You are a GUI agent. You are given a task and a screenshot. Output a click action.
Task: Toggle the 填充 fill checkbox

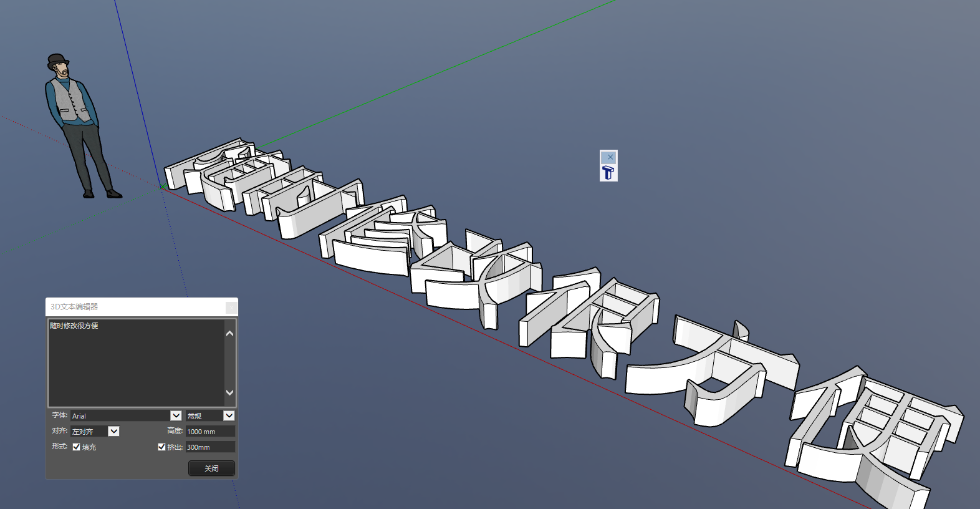(x=76, y=447)
